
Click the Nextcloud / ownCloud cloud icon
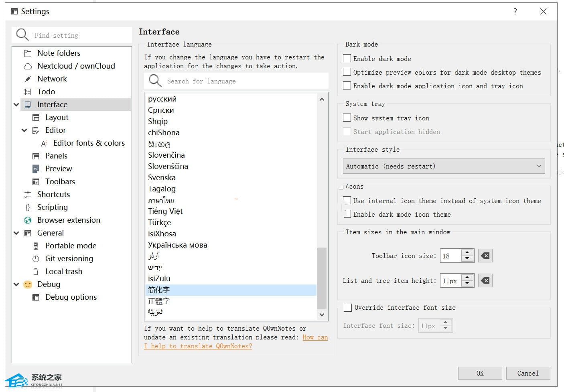point(28,66)
